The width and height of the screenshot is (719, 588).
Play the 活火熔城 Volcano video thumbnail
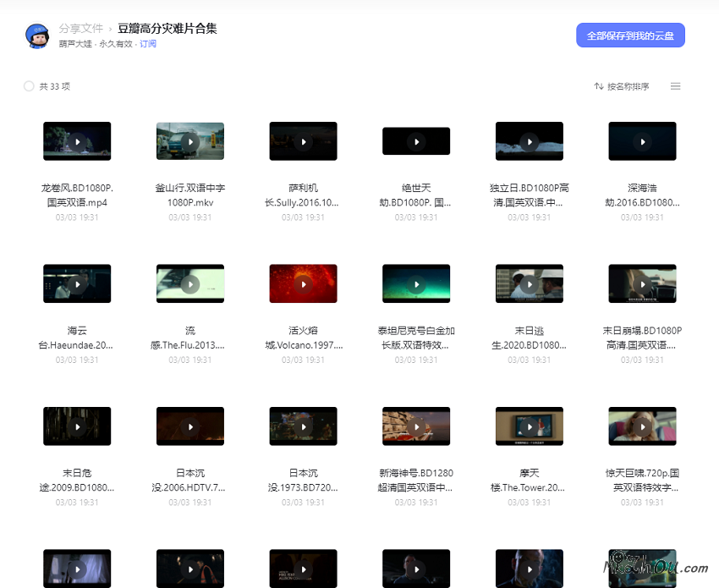303,284
